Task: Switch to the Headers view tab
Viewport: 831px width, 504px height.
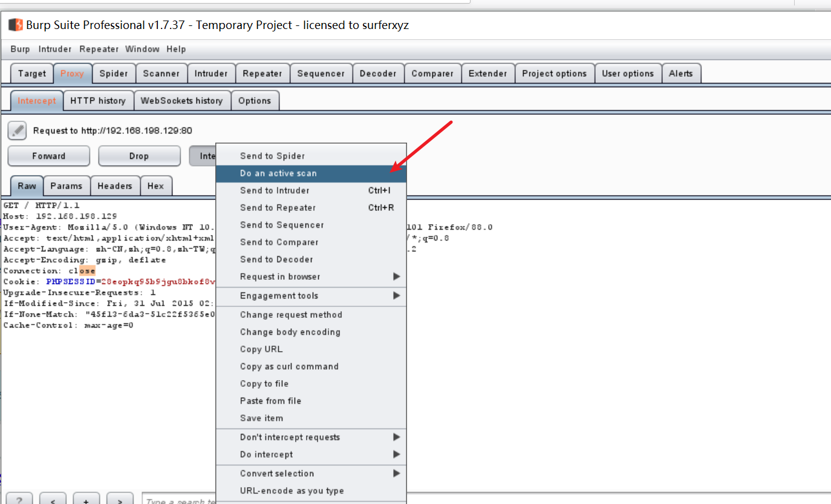Action: (x=115, y=186)
